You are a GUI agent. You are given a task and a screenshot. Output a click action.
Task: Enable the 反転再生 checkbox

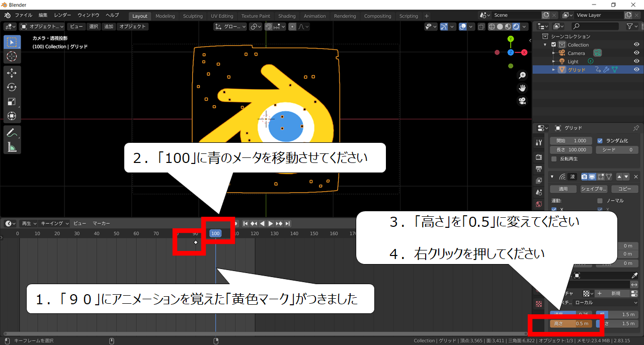[x=554, y=159]
